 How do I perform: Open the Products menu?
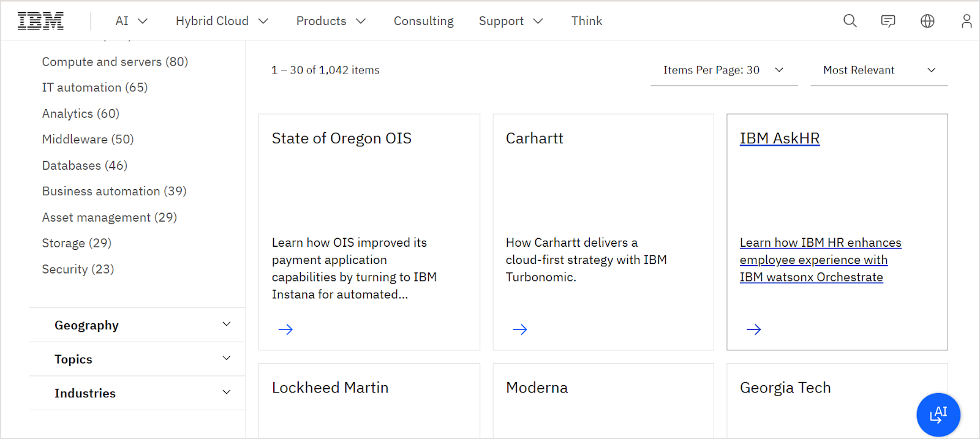pyautogui.click(x=331, y=21)
